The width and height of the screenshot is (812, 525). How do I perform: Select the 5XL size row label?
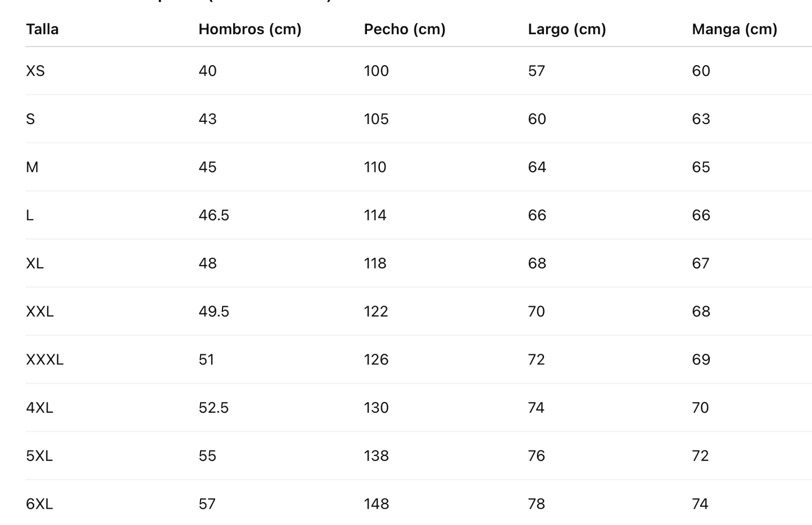(39, 456)
